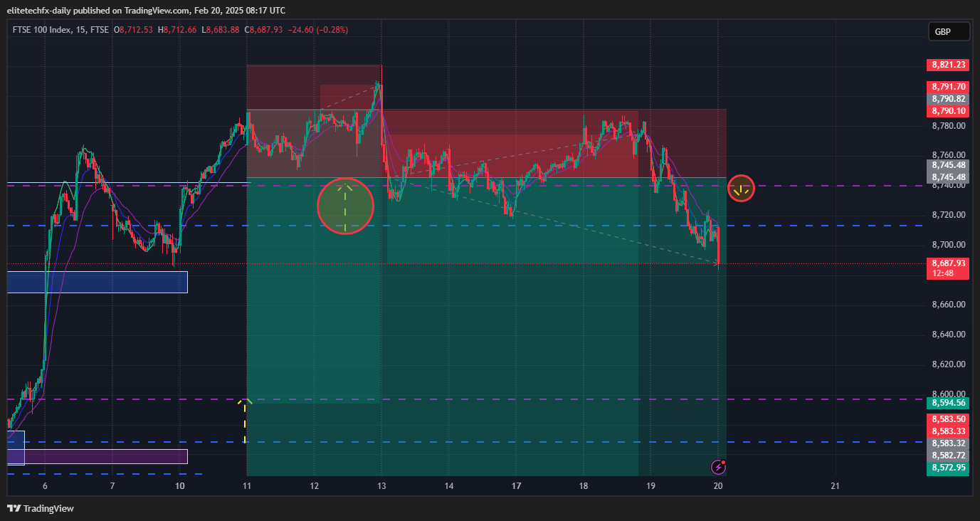This screenshot has width=980, height=521.
Task: Click date label 19 on time axis
Action: tap(650, 486)
